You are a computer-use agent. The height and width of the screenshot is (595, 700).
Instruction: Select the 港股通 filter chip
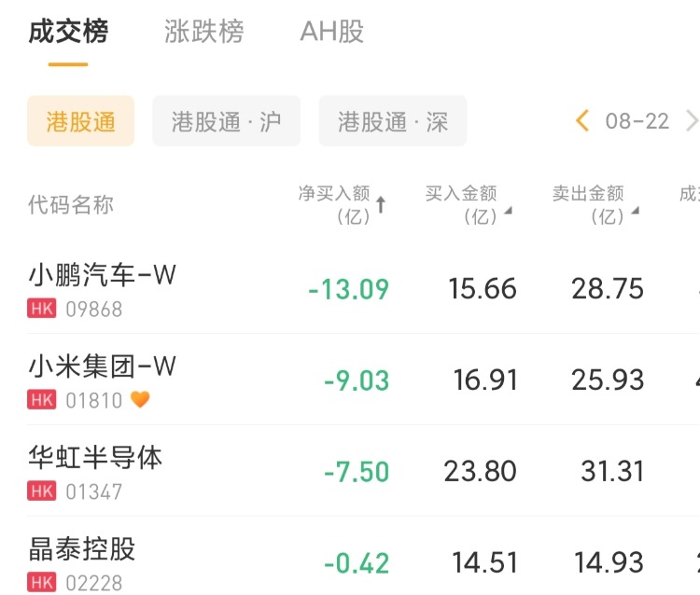tap(81, 121)
